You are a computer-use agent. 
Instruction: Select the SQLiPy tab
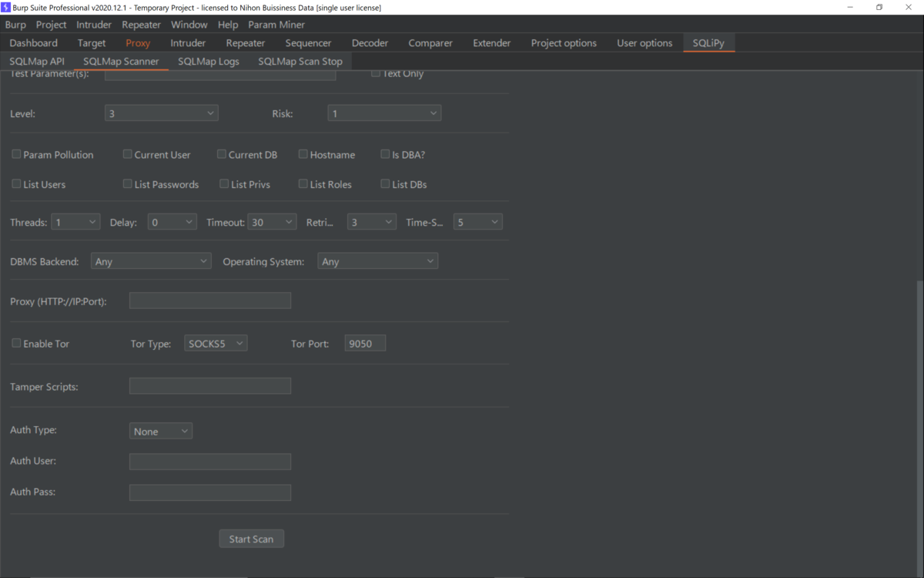709,43
